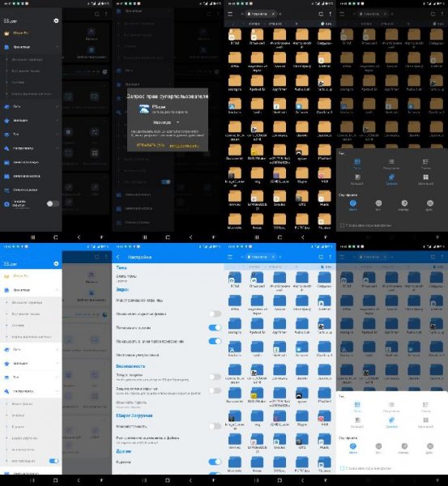Image resolution: width=448 pixels, height=486 pixels.
Task: Close the path tab with X in dark folder grid
Action: (273, 14)
